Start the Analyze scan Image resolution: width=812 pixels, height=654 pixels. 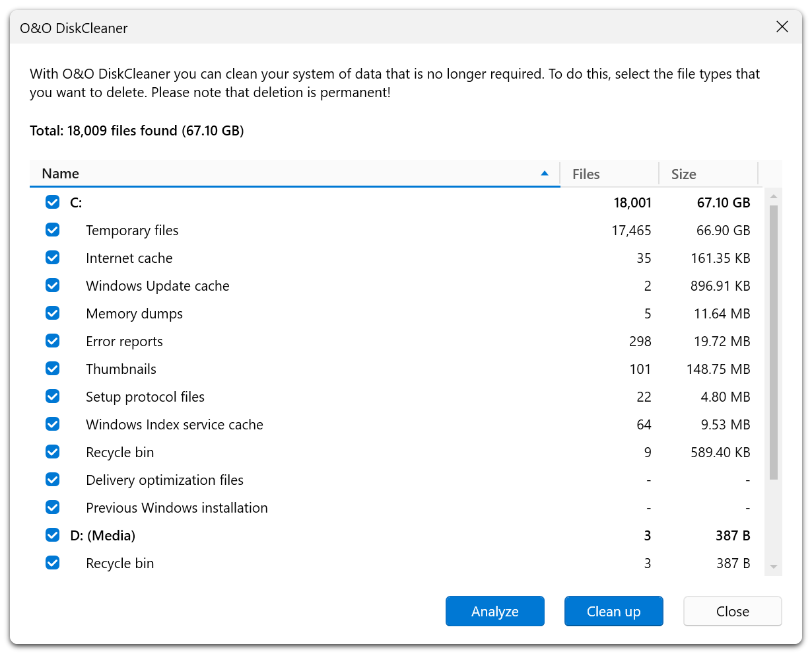[494, 611]
